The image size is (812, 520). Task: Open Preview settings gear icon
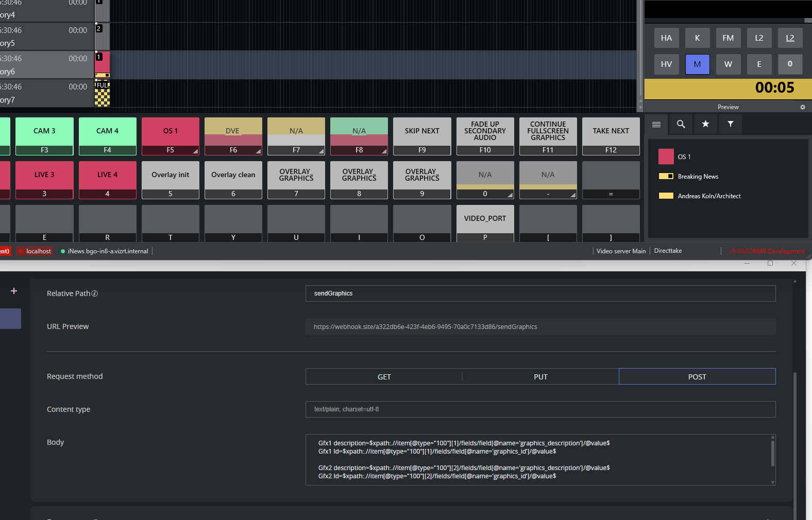coord(802,107)
